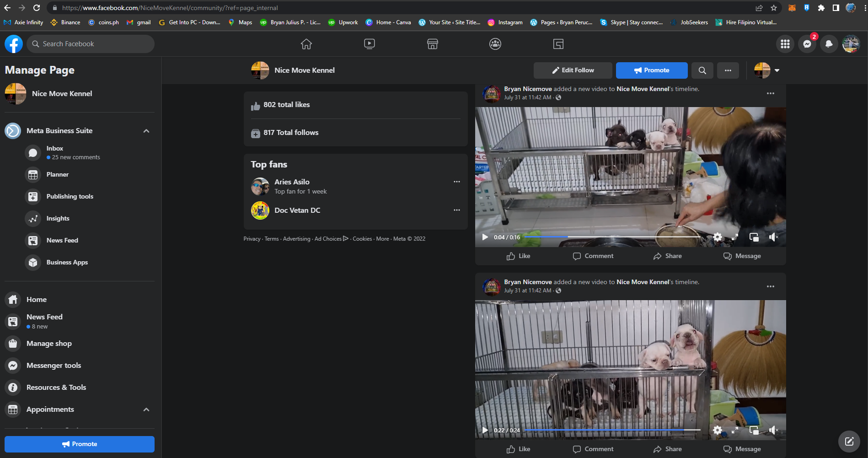Seek within the 0:24 video progress bar
The height and width of the screenshot is (458, 868).
coord(613,430)
